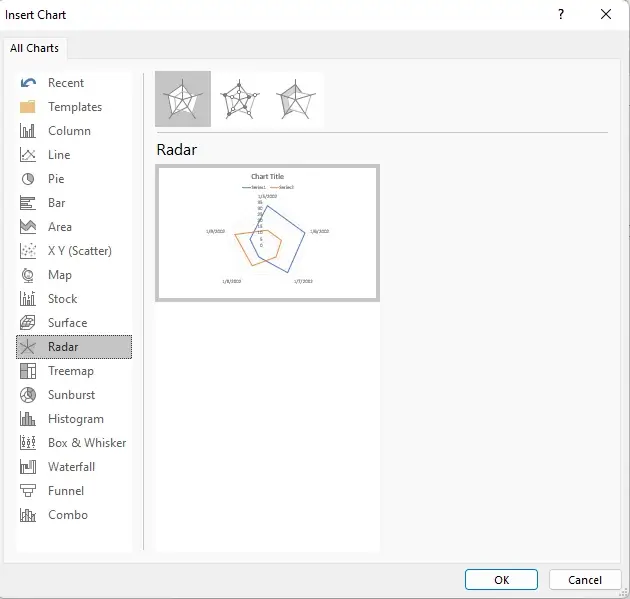Viewport: 630px width, 599px height.
Task: Open the Recent charts list
Action: (x=66, y=83)
